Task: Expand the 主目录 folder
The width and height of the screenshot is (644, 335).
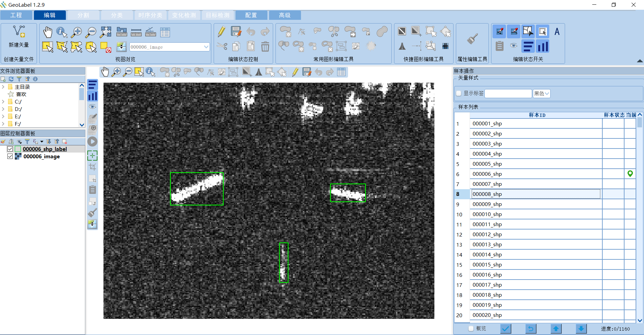Action: 3,87
